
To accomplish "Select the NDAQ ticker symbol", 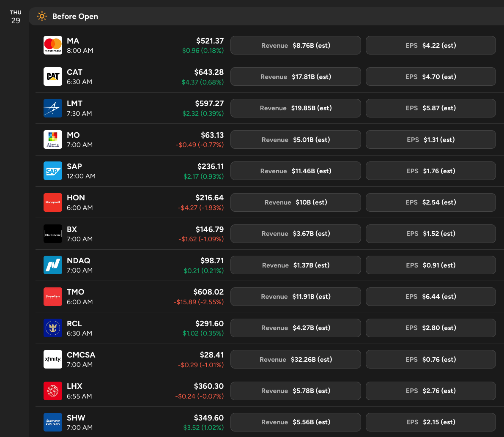I will tap(78, 260).
